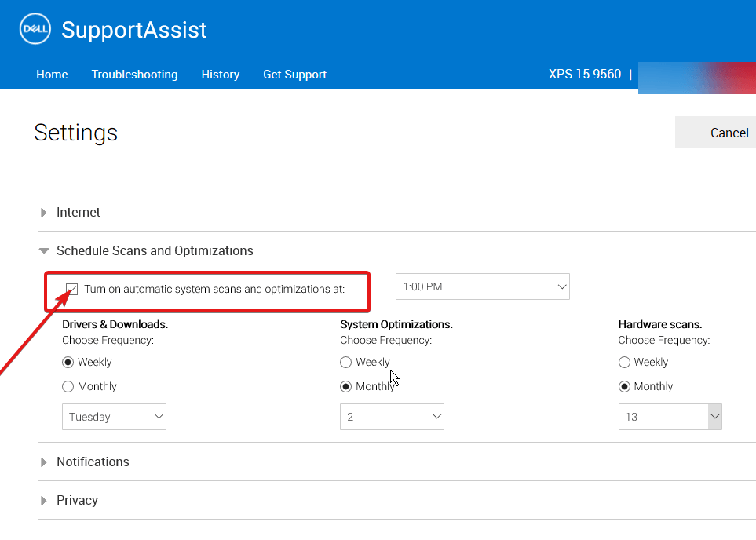Go to Troubleshooting tab
Screen dimensions: 756x540
(x=134, y=75)
